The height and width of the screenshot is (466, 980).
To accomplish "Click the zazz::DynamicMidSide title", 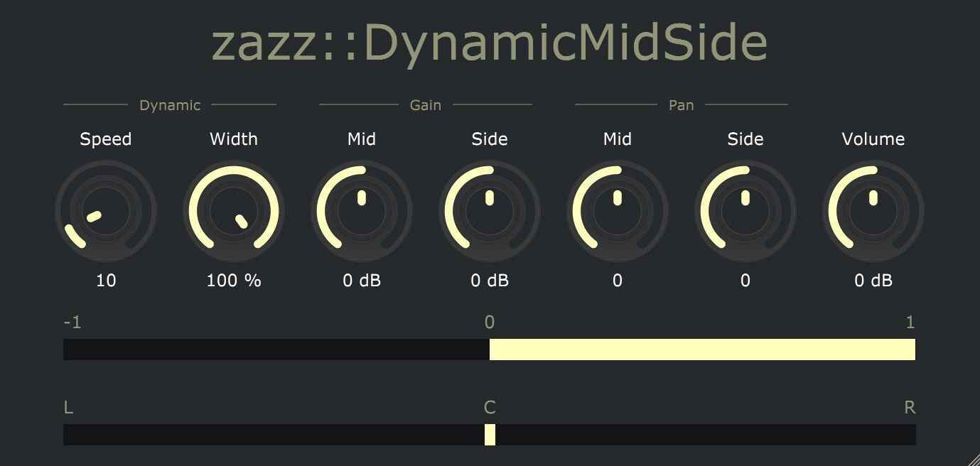I will (490, 43).
